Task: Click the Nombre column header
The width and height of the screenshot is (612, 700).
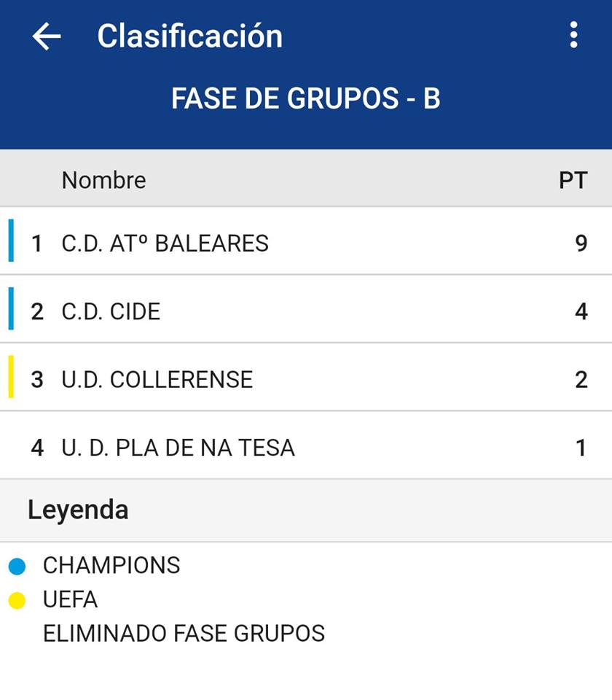Action: (103, 180)
